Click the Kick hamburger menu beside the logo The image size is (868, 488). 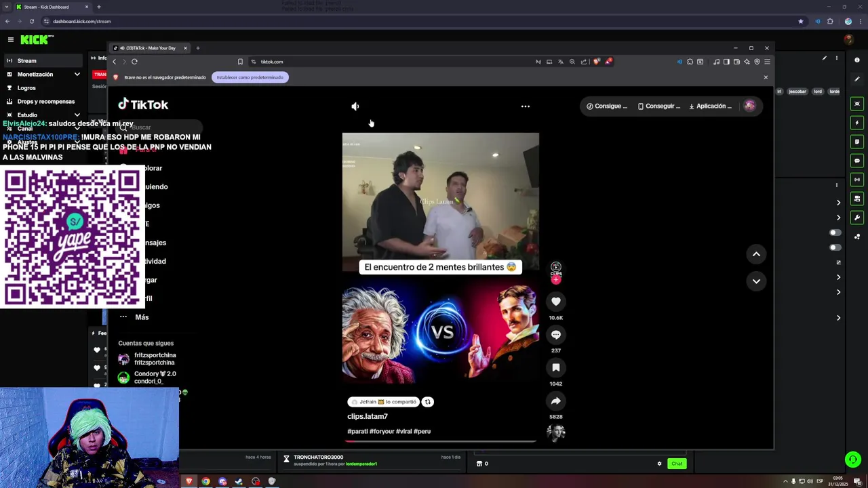[x=10, y=40]
